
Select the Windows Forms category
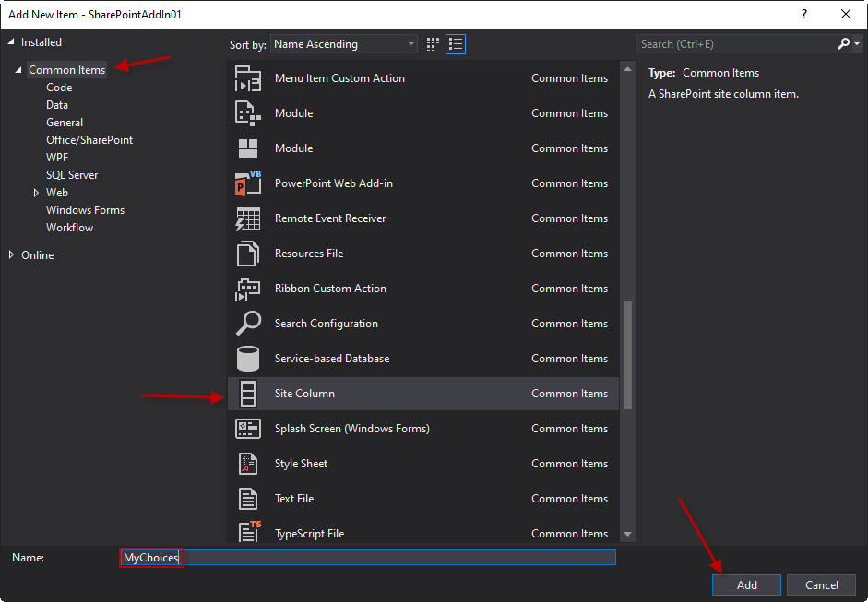[85, 210]
